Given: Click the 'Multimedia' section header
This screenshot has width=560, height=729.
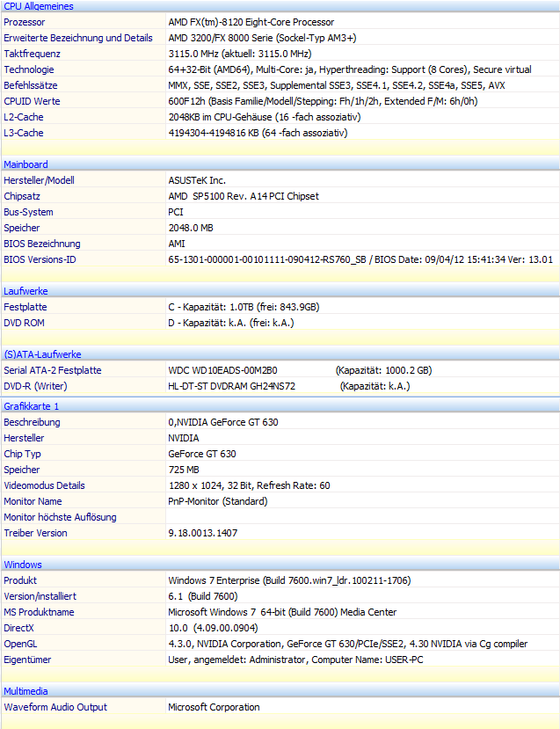Looking at the screenshot, I should pos(26,690).
